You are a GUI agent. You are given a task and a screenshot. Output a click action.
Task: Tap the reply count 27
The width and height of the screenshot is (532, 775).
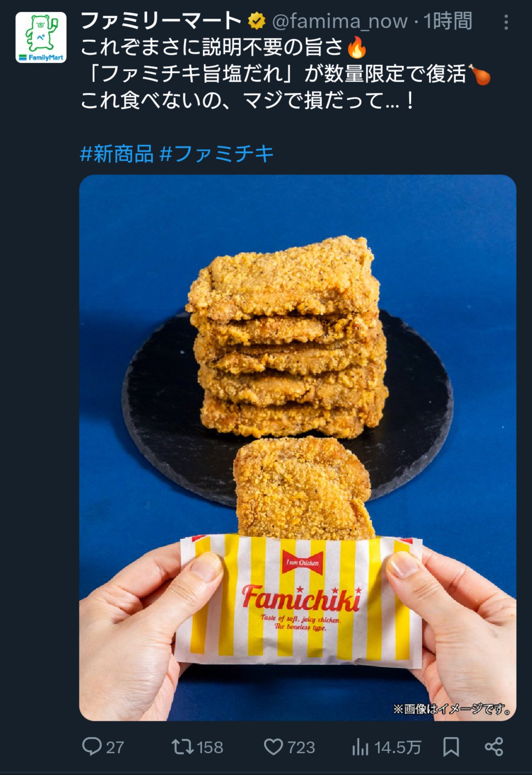(115, 747)
